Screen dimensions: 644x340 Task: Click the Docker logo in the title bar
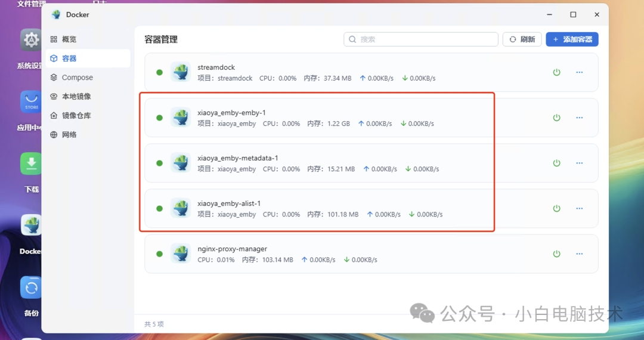56,15
